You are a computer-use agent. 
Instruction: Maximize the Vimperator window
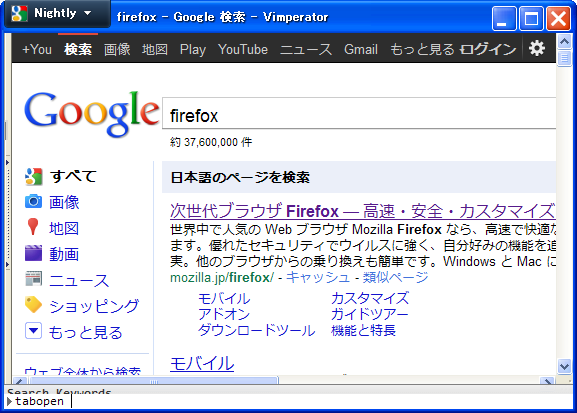point(531,18)
